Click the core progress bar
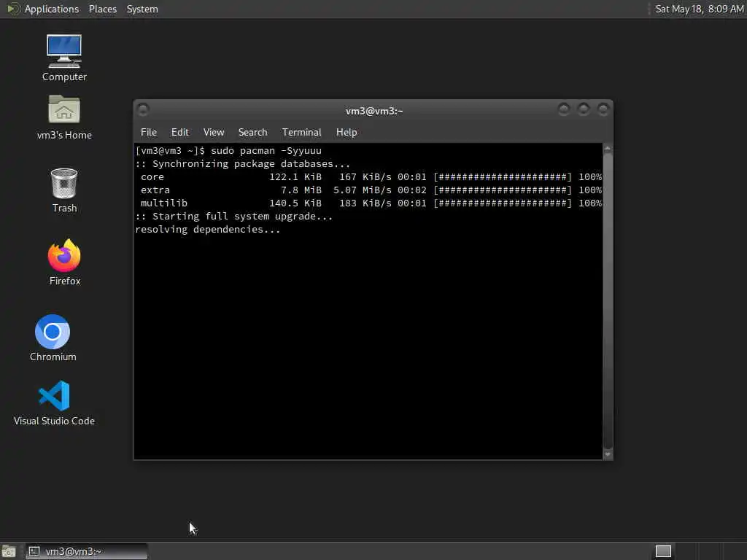Screen dimensions: 747x560 click(x=502, y=176)
